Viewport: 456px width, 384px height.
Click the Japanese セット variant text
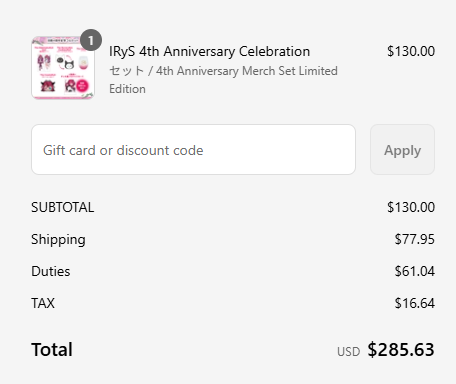tap(126, 71)
